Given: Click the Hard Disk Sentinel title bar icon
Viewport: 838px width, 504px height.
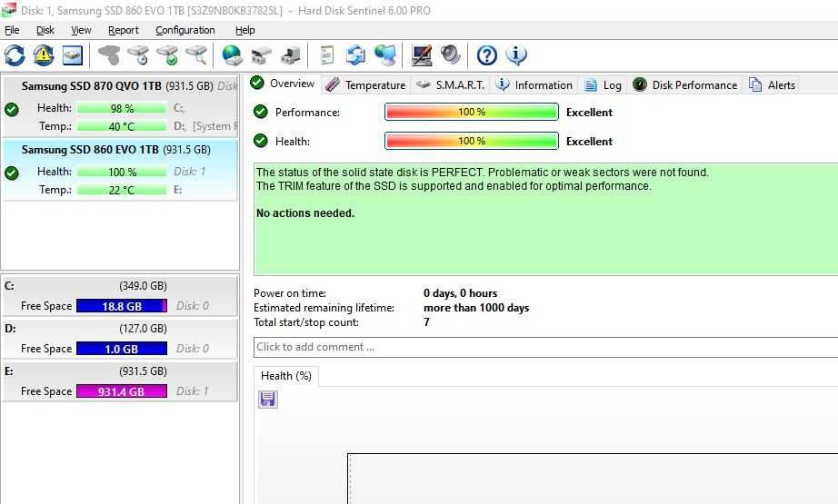Looking at the screenshot, I should coord(8,10).
